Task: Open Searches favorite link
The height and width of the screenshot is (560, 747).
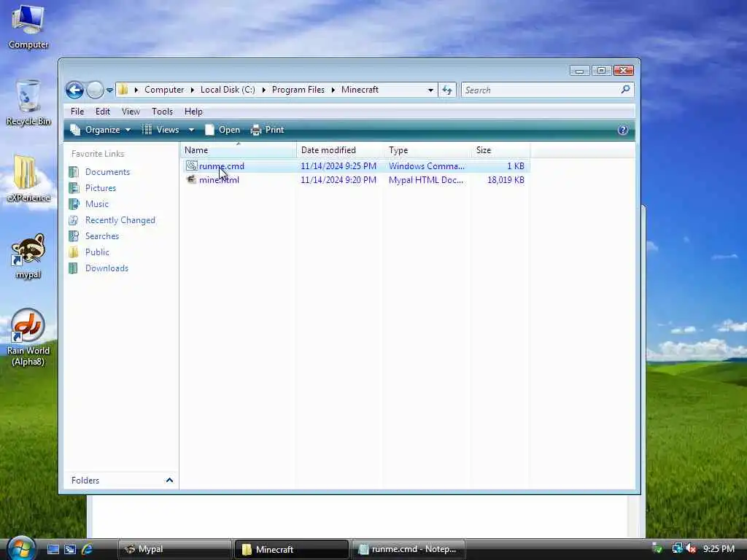Action: [102, 236]
